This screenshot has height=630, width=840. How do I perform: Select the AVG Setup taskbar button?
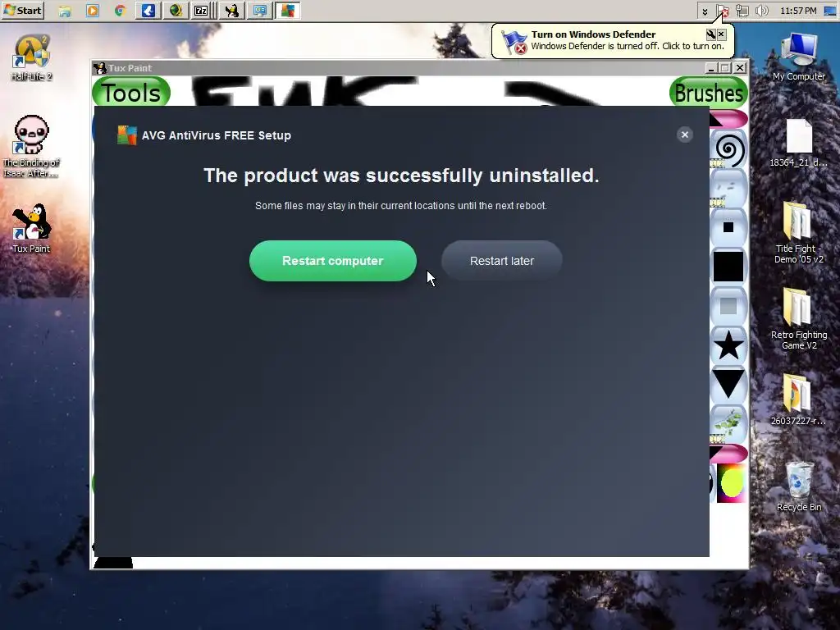pos(288,11)
